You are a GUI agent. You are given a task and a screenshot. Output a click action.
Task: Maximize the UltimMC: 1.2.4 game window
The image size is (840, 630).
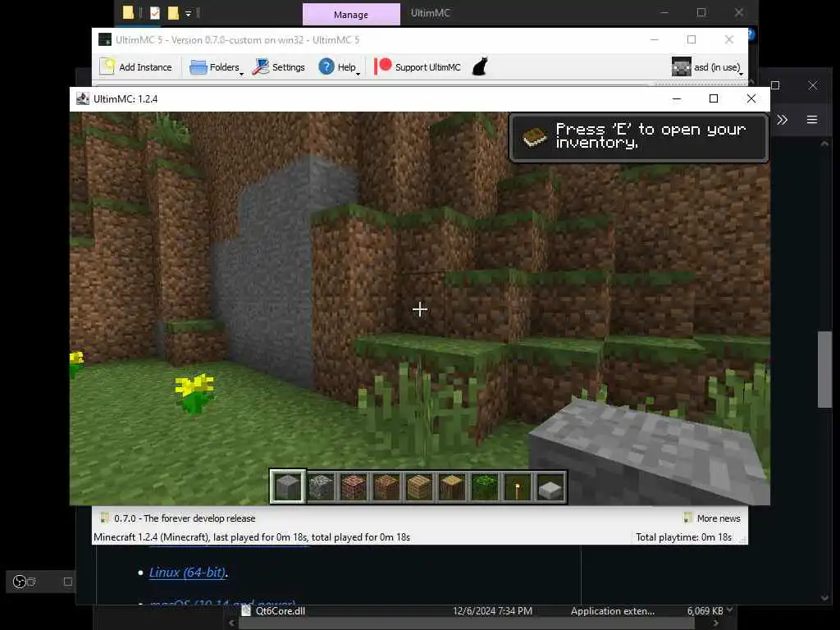[x=714, y=98]
